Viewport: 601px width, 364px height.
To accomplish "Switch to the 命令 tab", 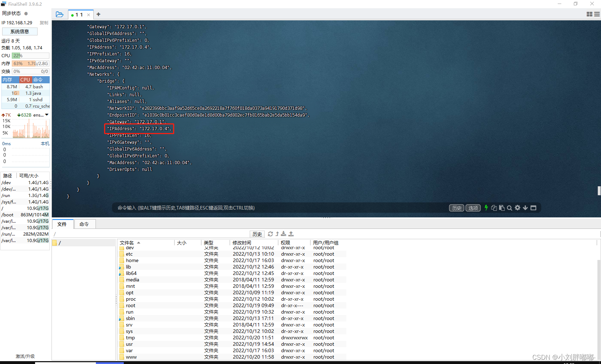I will point(84,224).
